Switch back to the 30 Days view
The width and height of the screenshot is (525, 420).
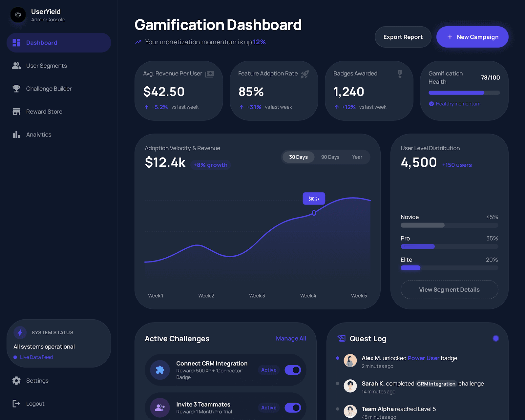[x=298, y=157]
